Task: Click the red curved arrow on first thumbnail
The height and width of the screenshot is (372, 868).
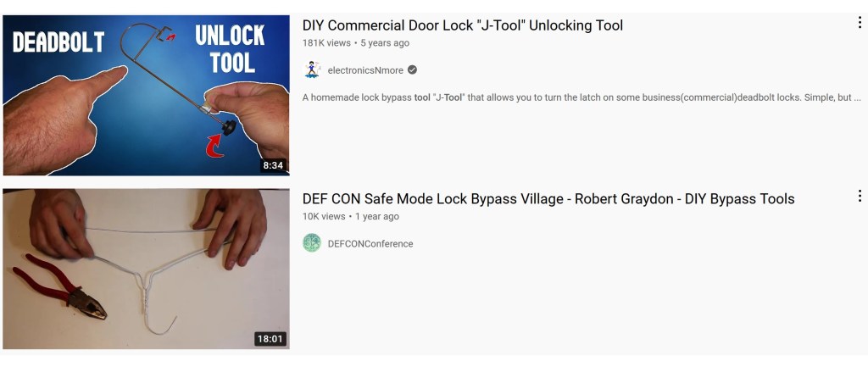Action: (x=215, y=146)
